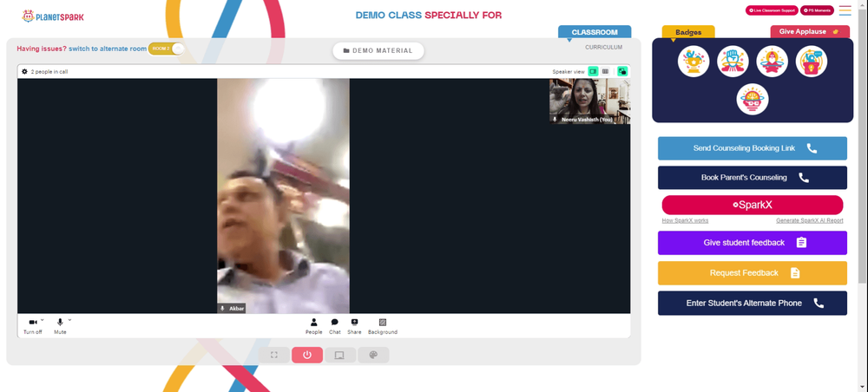Select Neeru Vashisth self-view thumbnail

point(589,101)
